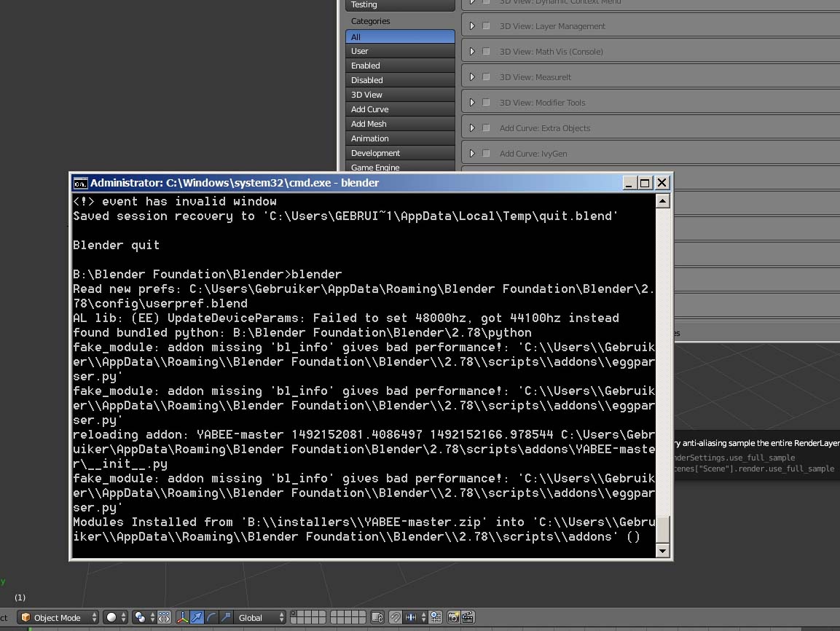Click the 'Blender quit' console line
Screen dimensions: 840x631
tap(117, 246)
